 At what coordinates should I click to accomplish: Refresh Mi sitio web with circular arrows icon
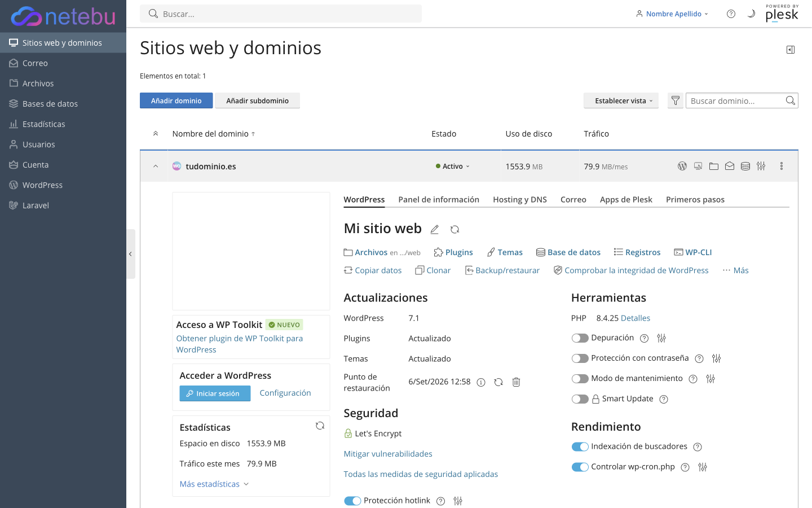(x=455, y=229)
